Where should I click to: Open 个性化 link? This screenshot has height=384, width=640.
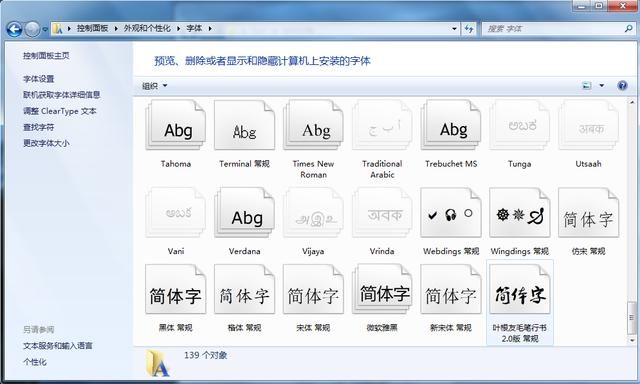point(35,362)
